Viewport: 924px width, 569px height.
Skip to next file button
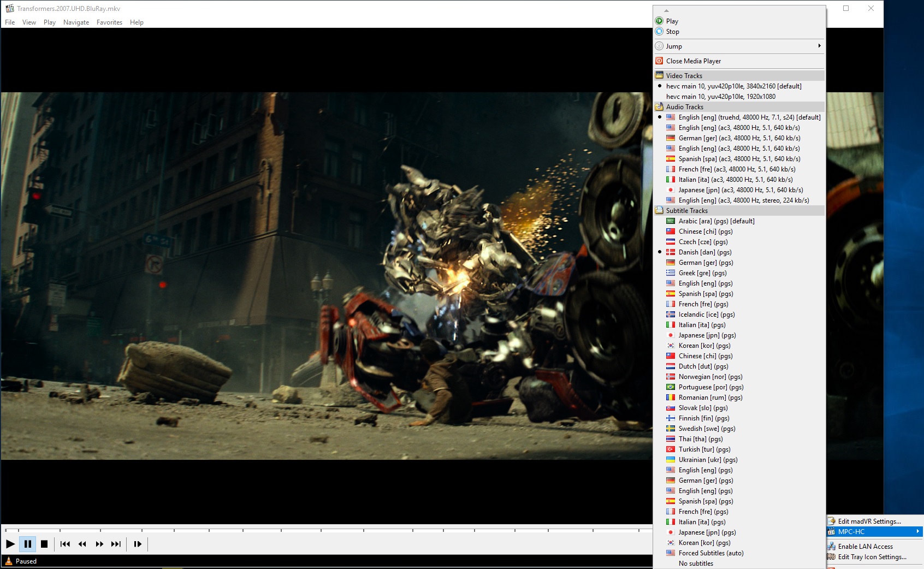(116, 544)
